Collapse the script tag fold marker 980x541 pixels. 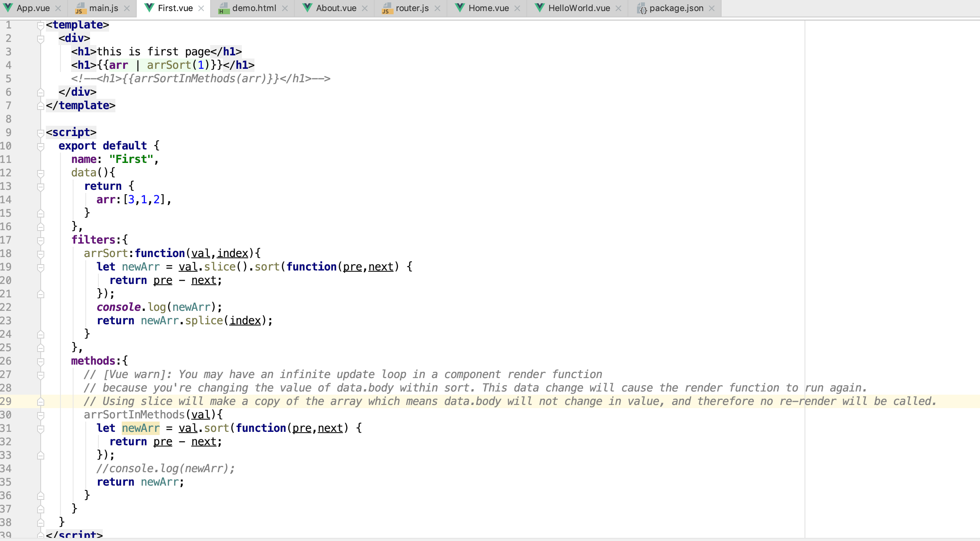click(40, 133)
